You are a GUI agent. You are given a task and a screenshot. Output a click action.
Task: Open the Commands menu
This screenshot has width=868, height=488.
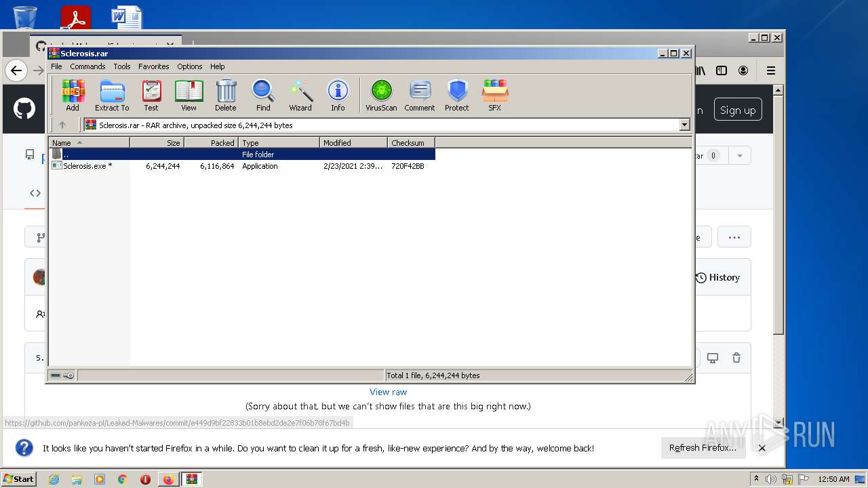[87, 66]
